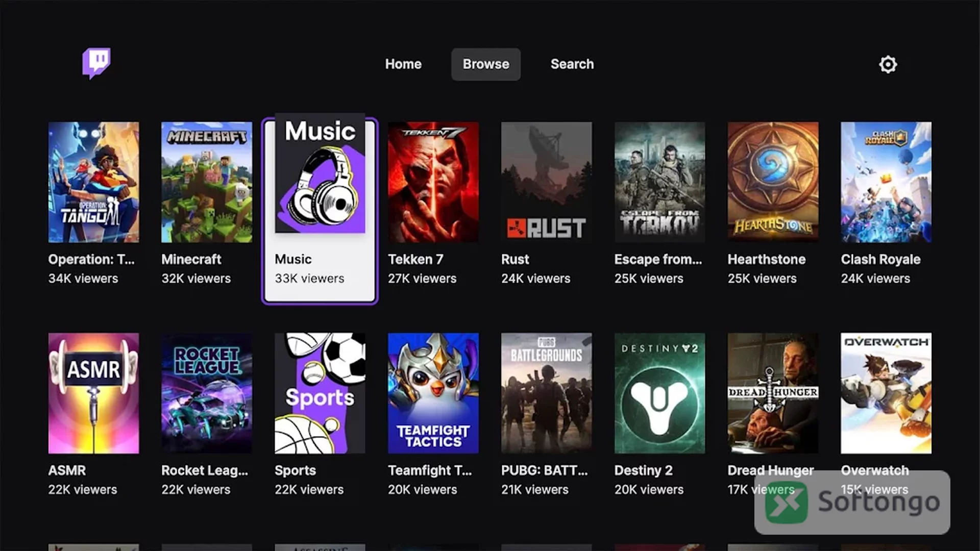Click the "ASMR" title label

(x=67, y=470)
